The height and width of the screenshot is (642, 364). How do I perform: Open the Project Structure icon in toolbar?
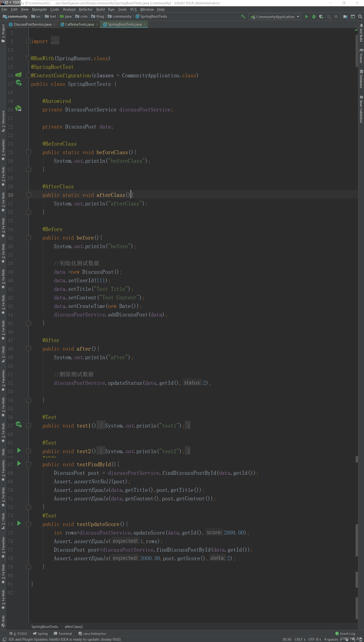(345, 17)
